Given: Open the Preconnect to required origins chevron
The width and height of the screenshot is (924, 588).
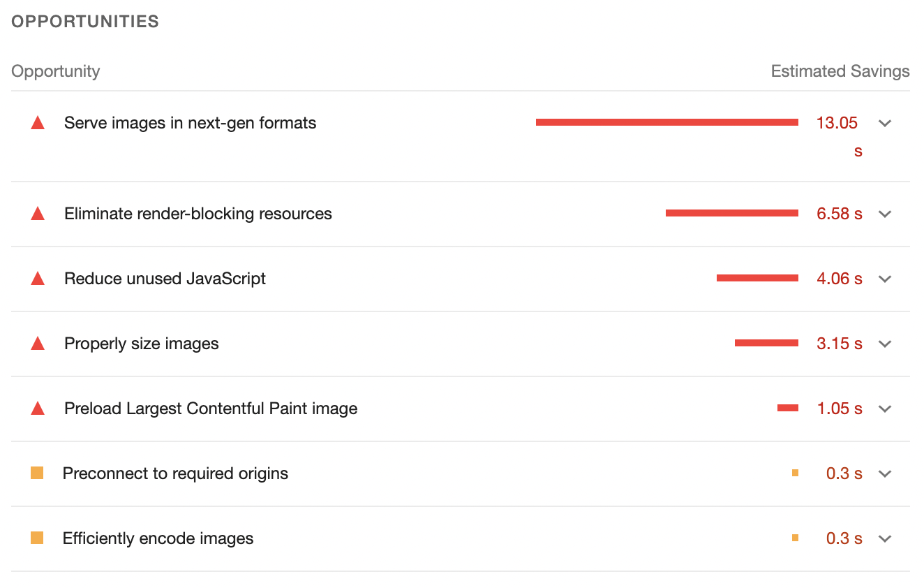Looking at the screenshot, I should 885,474.
